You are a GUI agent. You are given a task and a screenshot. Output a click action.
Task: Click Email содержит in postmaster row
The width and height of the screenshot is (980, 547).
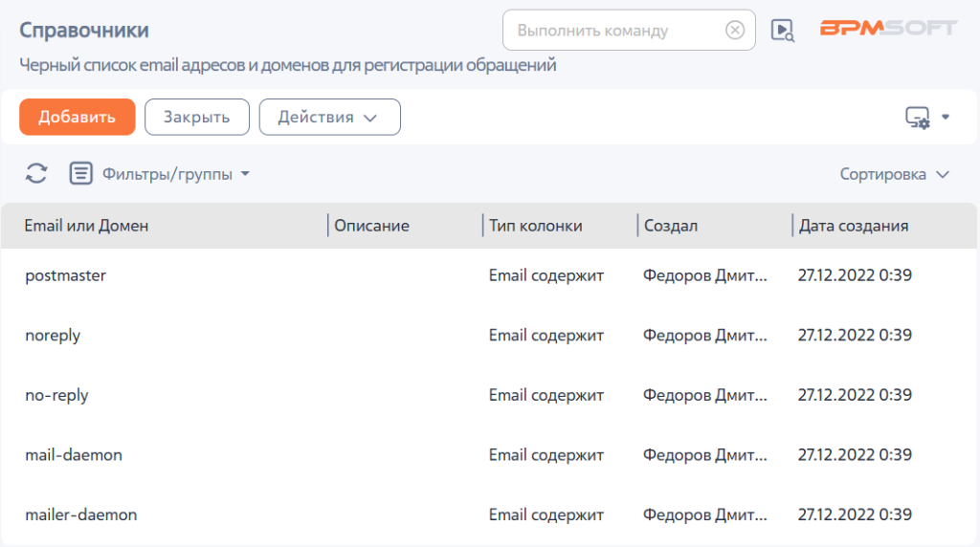[x=546, y=275]
